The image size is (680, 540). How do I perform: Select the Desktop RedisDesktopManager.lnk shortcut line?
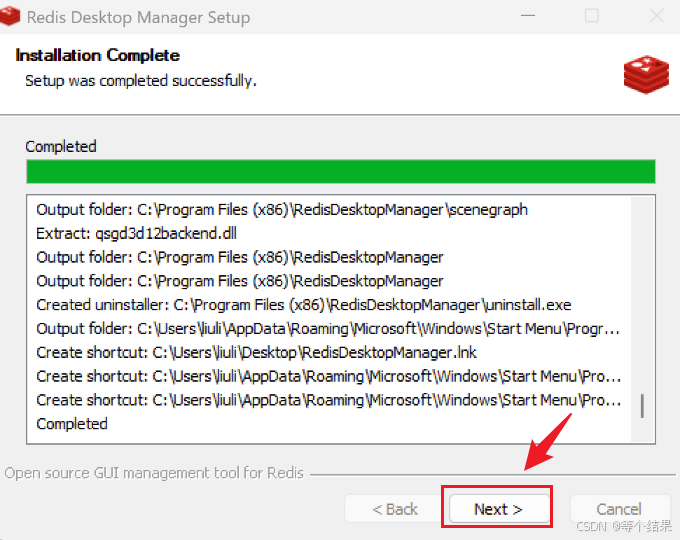click(256, 353)
